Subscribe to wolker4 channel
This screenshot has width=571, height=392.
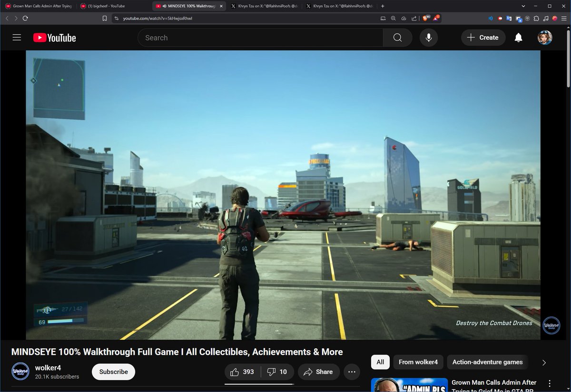113,372
